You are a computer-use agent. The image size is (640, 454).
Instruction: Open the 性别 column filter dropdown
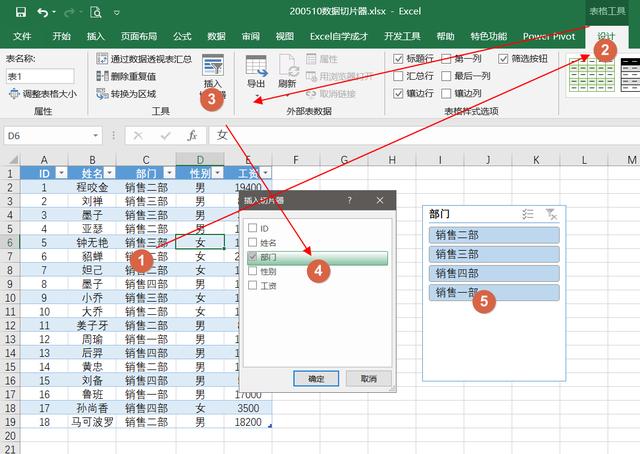[218, 173]
